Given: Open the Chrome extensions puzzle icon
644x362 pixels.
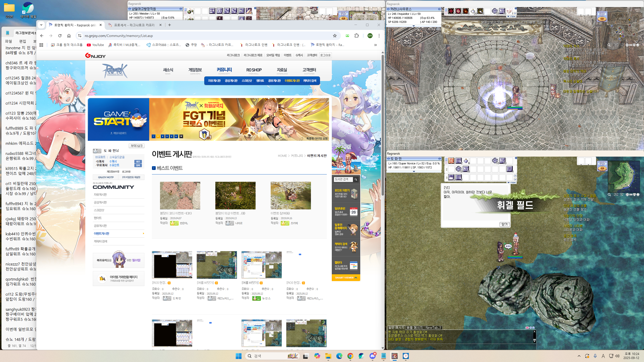Looking at the screenshot, I should 356,36.
